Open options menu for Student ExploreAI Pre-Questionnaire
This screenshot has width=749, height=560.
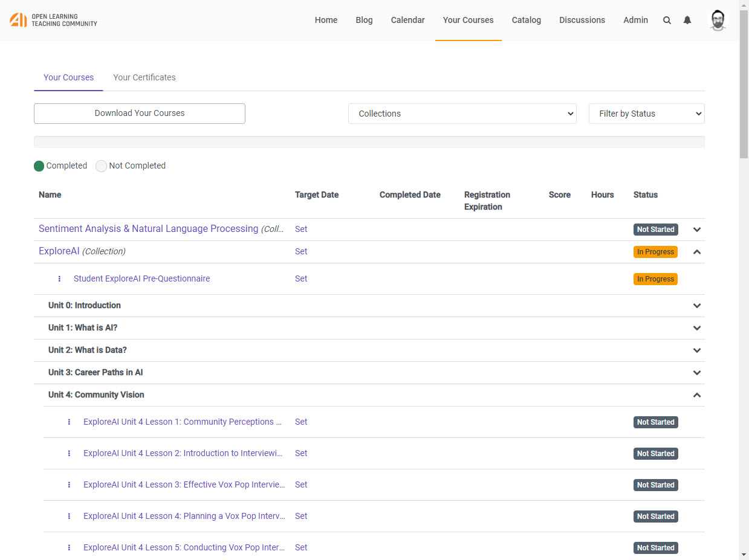coord(59,278)
